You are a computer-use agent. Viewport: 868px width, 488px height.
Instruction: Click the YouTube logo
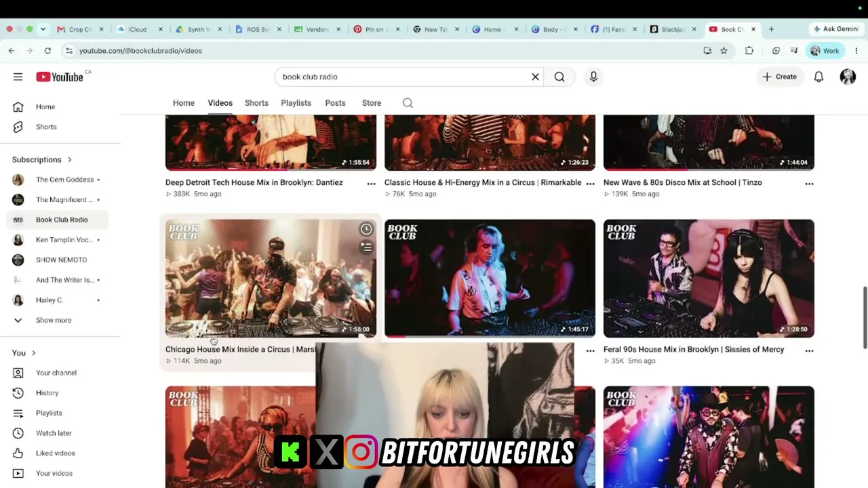[60, 77]
